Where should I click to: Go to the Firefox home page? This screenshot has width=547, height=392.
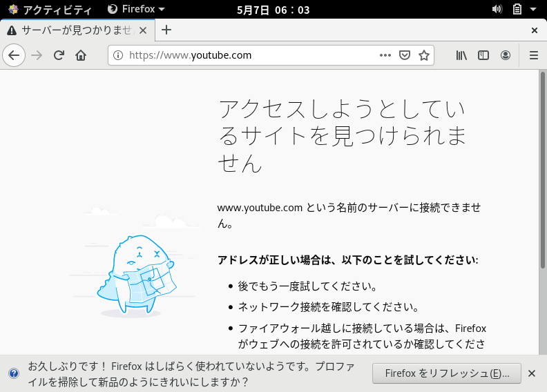[x=81, y=55]
